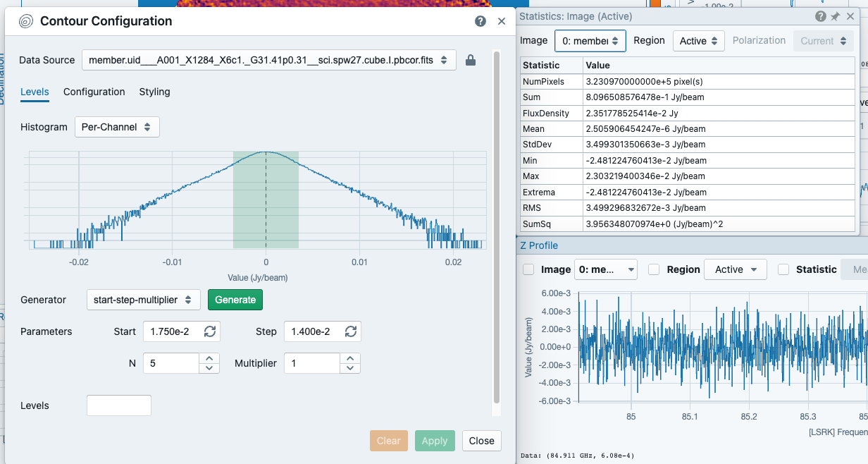Image resolution: width=868 pixels, height=464 pixels.
Task: Toggle the Statistic checkbox in Z Profile
Action: [x=783, y=269]
